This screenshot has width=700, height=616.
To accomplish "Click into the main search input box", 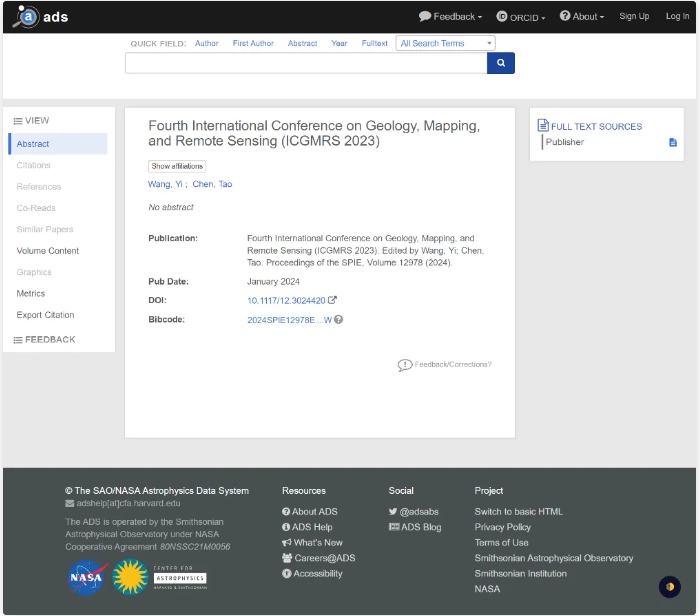I will [306, 63].
